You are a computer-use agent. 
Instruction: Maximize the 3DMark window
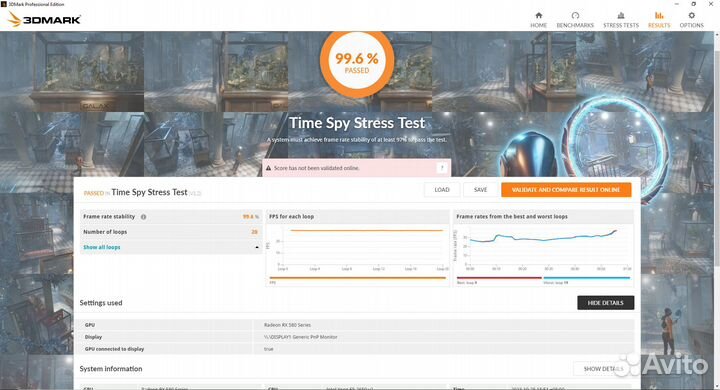coord(694,4)
